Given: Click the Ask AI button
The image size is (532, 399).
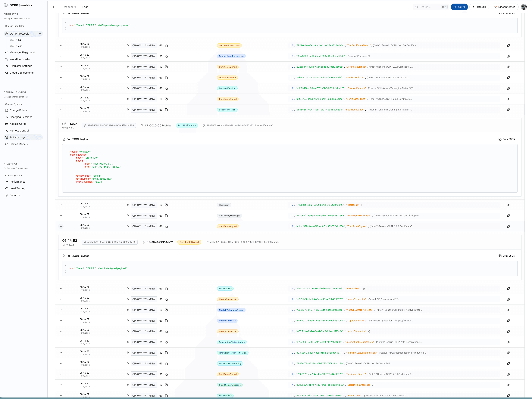Looking at the screenshot, I should click(x=459, y=7).
